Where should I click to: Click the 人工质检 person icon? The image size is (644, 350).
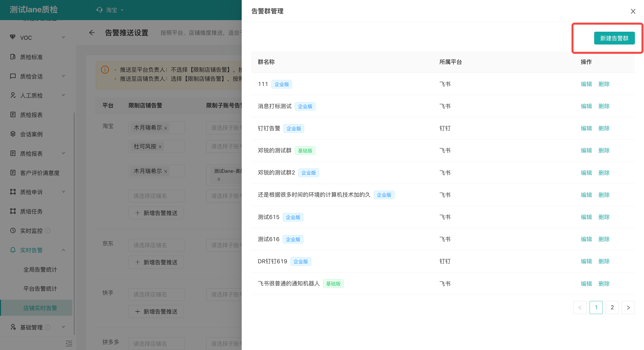[x=13, y=95]
